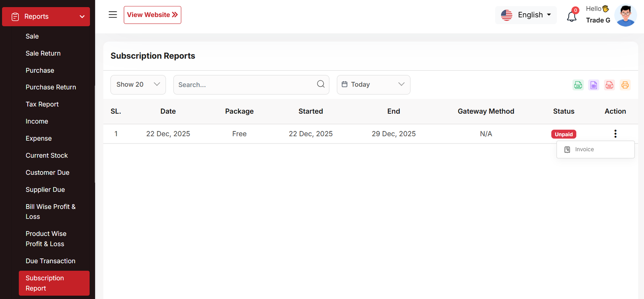Export report as PDF

(x=609, y=85)
